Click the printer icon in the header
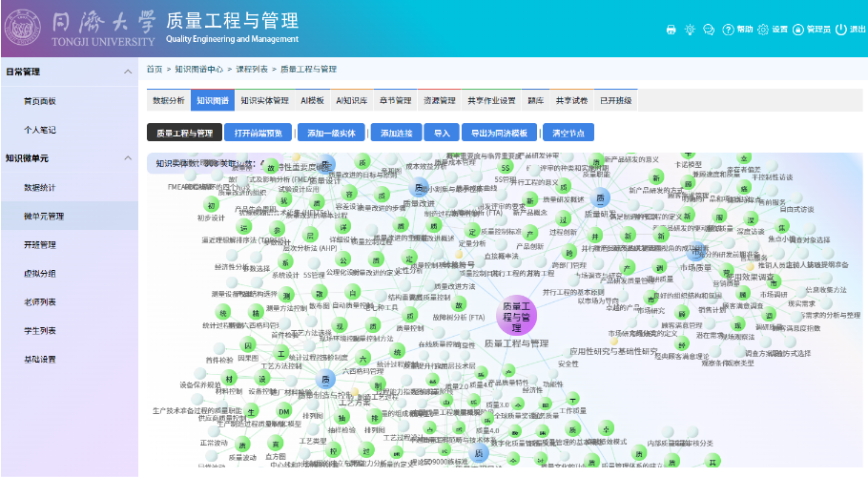Screen dimensions: 868x477 671,30
